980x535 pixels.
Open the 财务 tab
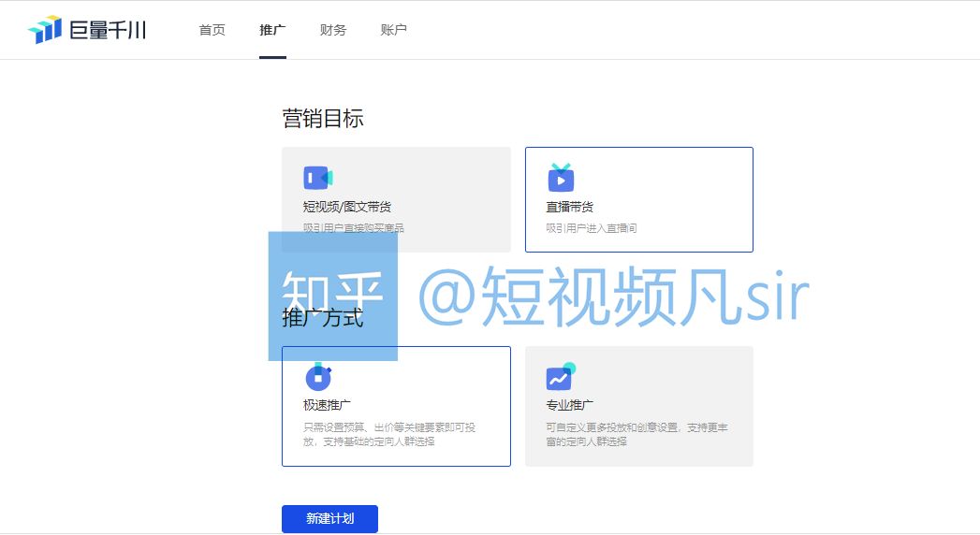(333, 30)
